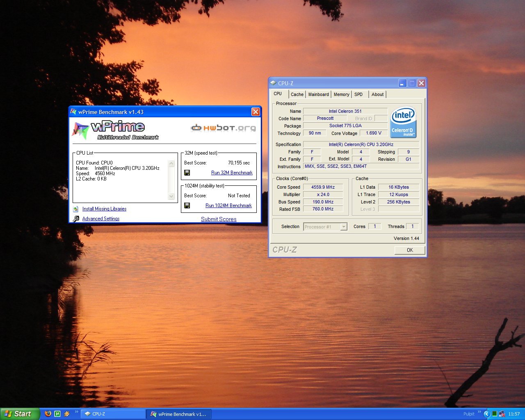The width and height of the screenshot is (525, 420).
Task: Click the L1 Trace value 12 Kuops
Action: [399, 194]
